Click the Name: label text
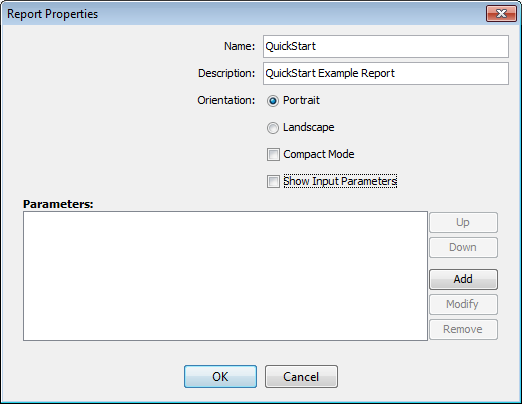This screenshot has width=522, height=404. point(239,46)
